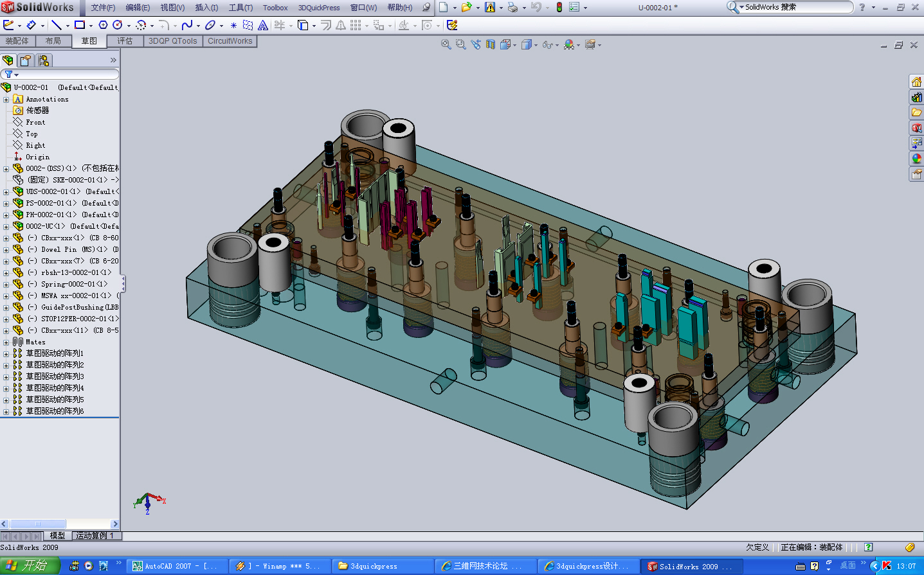Select the Arc sketch tool
This screenshot has width=924, height=575.
(141, 25)
